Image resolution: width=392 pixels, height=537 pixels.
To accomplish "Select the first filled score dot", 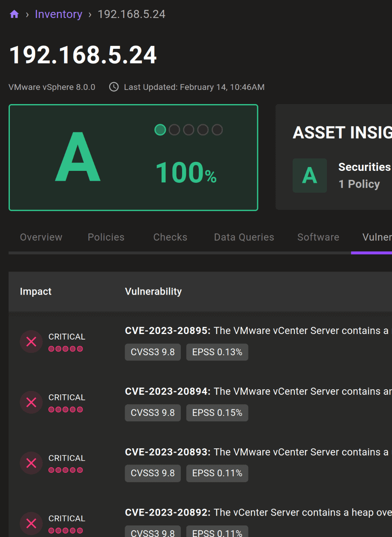I will tap(160, 130).
